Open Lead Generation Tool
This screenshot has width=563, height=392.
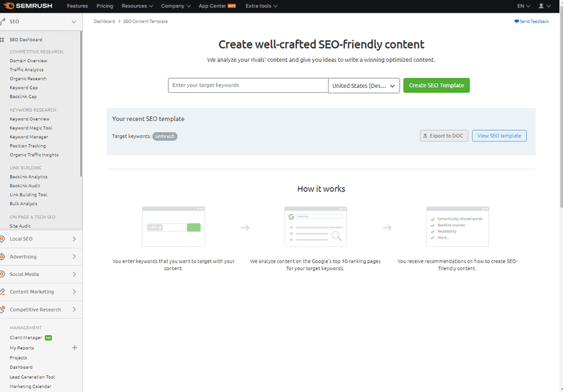[32, 377]
